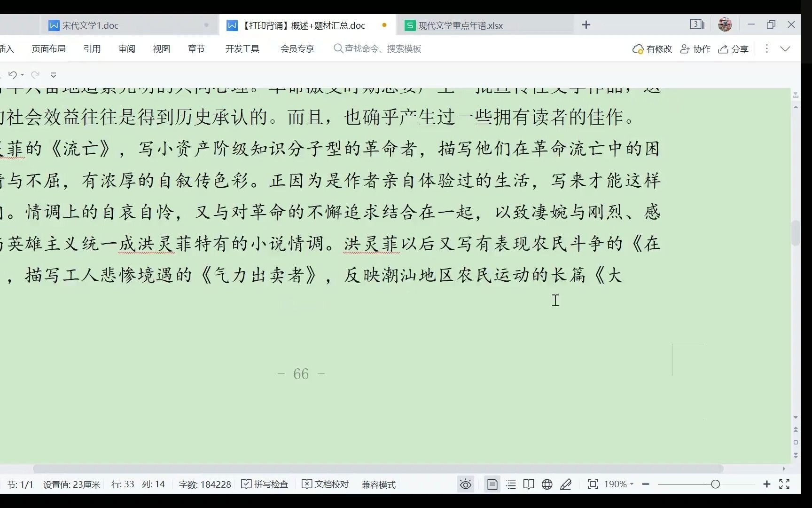Viewport: 812px width, 508px height.
Task: Expand the ribbon with the chevron arrow
Action: coord(785,49)
